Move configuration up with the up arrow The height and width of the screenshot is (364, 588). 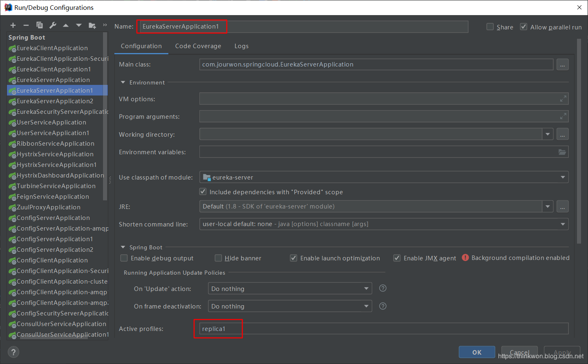tap(66, 25)
